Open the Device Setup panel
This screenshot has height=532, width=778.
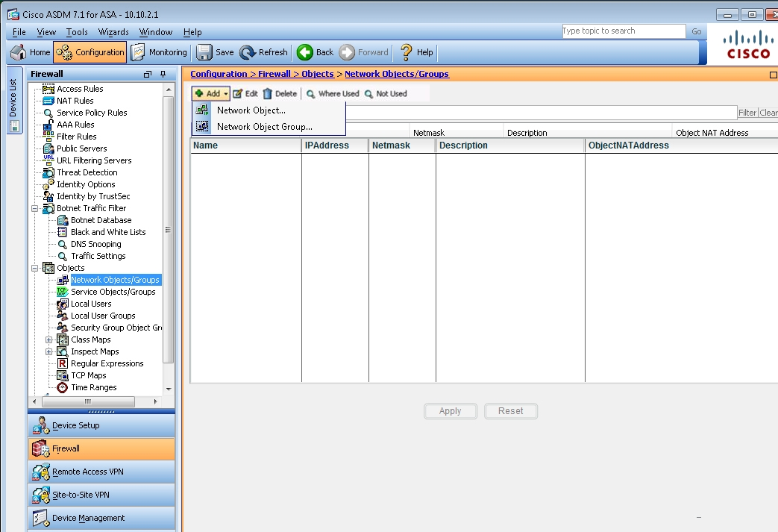(101, 426)
